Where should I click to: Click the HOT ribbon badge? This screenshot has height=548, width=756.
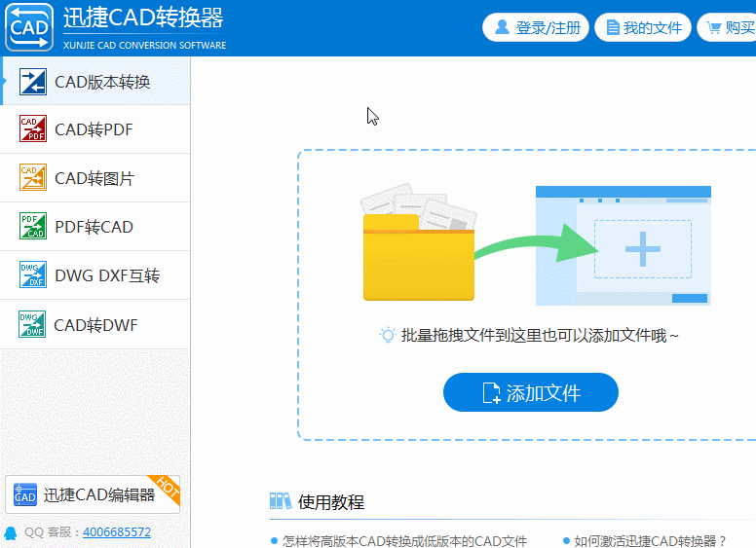[x=167, y=489]
